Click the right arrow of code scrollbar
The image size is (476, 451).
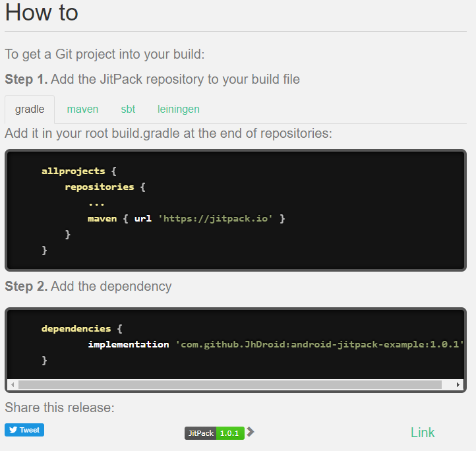coord(458,385)
